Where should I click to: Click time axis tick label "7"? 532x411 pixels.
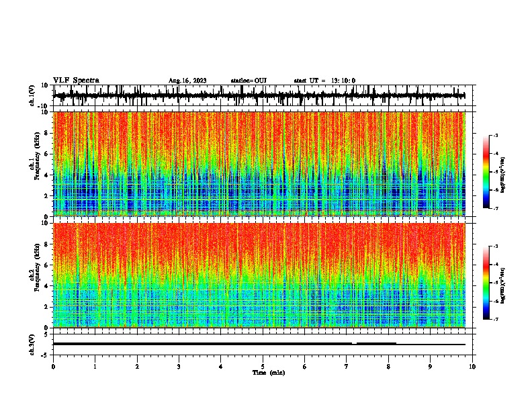pyautogui.click(x=347, y=367)
